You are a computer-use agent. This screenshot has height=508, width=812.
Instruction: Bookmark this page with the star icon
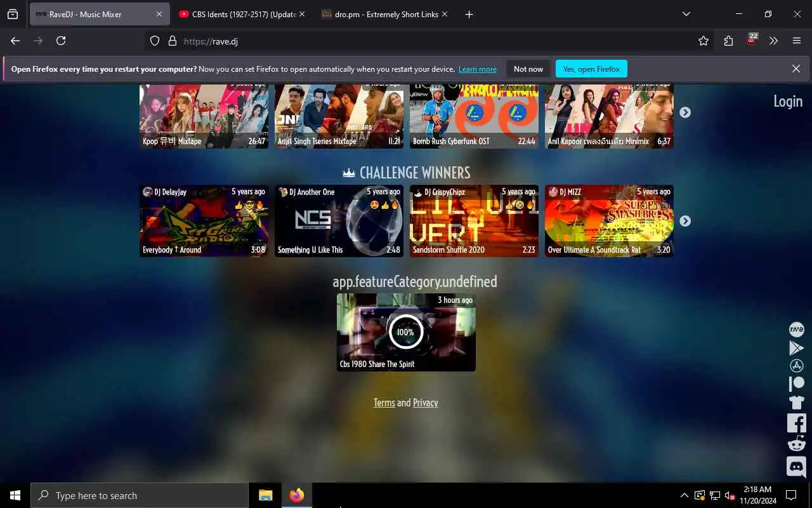click(x=704, y=41)
